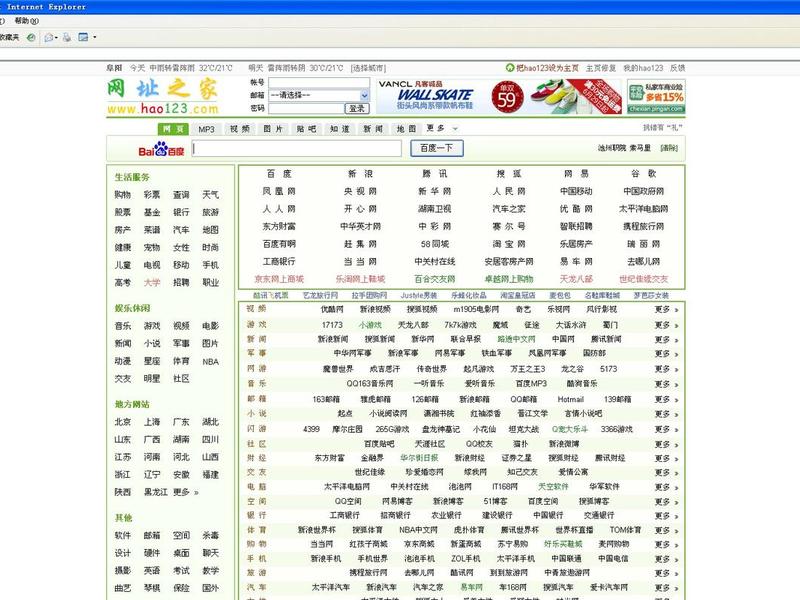800x600 pixels.
Task: Click 天气 under 生活服务
Action: click(x=210, y=195)
